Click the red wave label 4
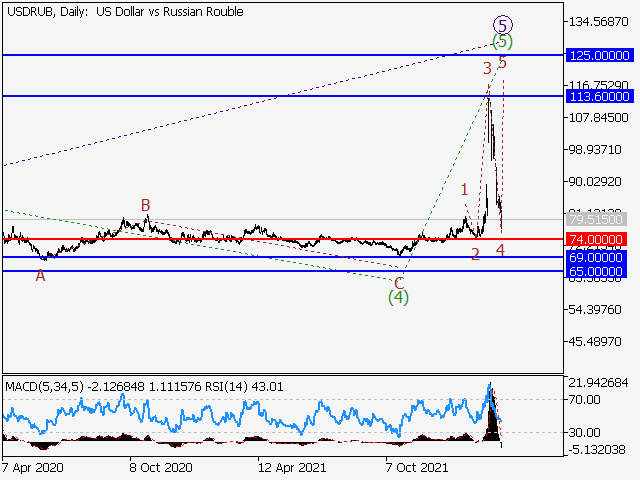Viewport: 640px width, 480px height. pyautogui.click(x=500, y=250)
